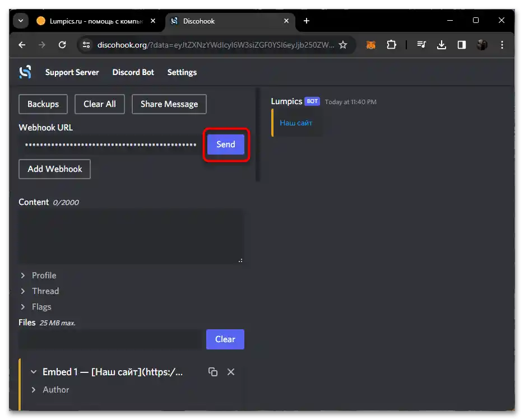Open the Extensions puzzle icon

click(x=391, y=45)
